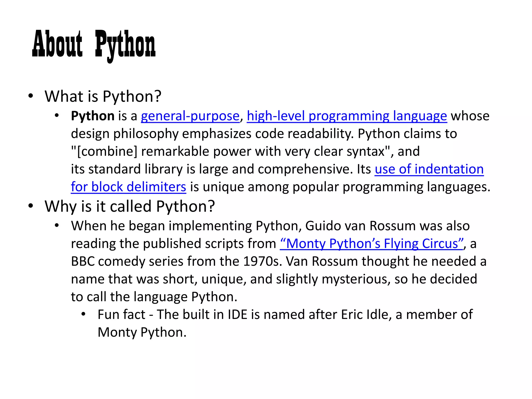Open the "Monty Python's Flying Circus" link

pyautogui.click(x=371, y=244)
